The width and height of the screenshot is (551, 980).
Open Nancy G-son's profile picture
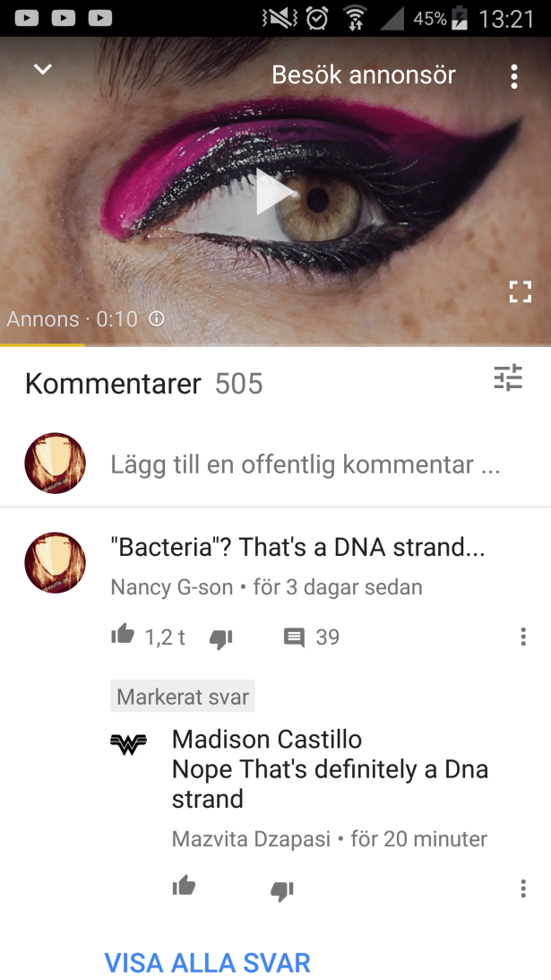[55, 562]
